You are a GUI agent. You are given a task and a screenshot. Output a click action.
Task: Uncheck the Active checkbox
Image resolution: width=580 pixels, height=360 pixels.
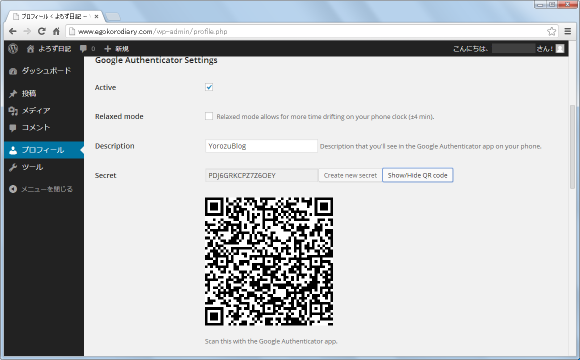pos(209,87)
